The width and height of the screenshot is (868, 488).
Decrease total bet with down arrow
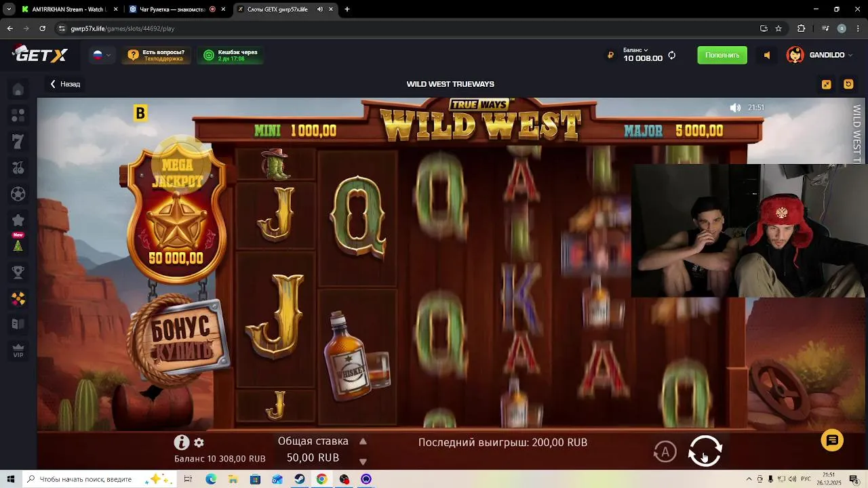(x=363, y=462)
